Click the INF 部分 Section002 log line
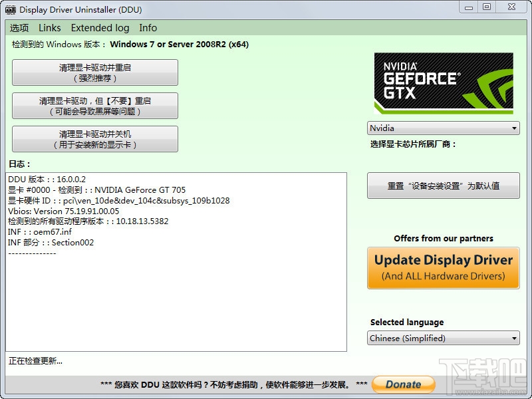 (x=51, y=243)
